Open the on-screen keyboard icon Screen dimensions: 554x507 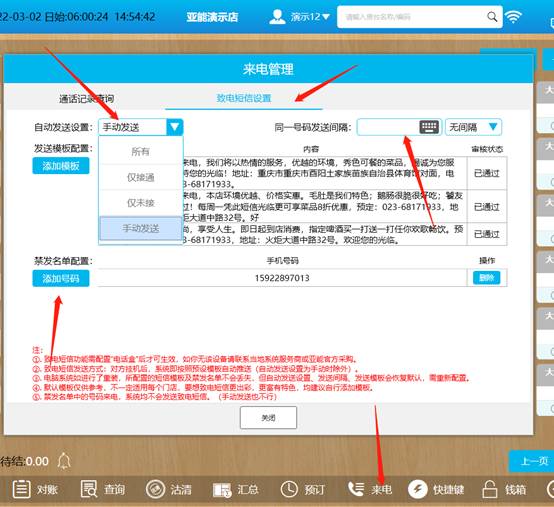click(x=429, y=127)
